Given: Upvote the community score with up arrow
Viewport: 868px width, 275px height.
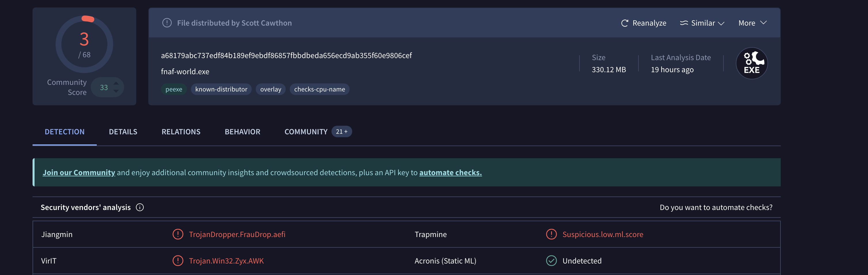Looking at the screenshot, I should pyautogui.click(x=116, y=83).
